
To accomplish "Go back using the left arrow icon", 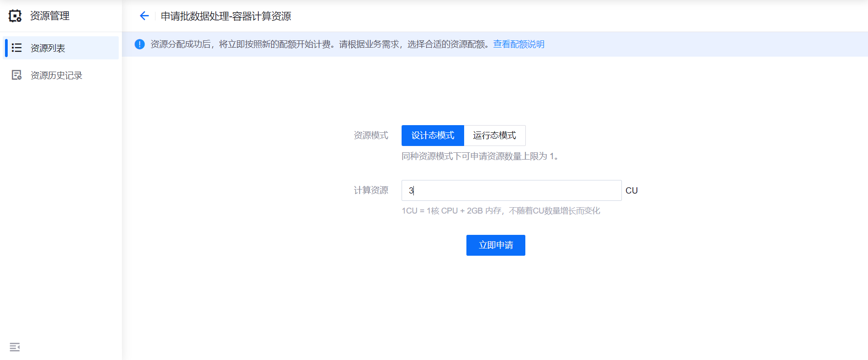I will (144, 16).
